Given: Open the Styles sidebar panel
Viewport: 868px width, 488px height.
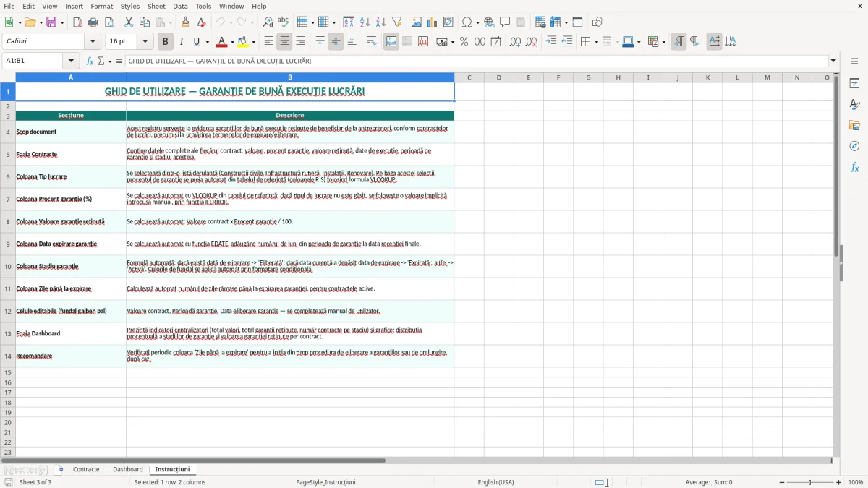Looking at the screenshot, I should [x=854, y=104].
